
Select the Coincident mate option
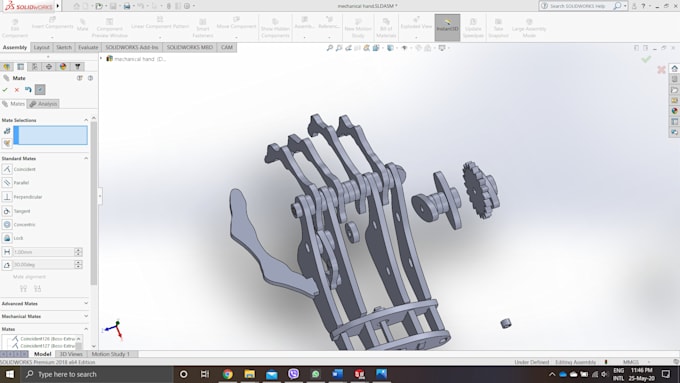[x=19, y=169]
